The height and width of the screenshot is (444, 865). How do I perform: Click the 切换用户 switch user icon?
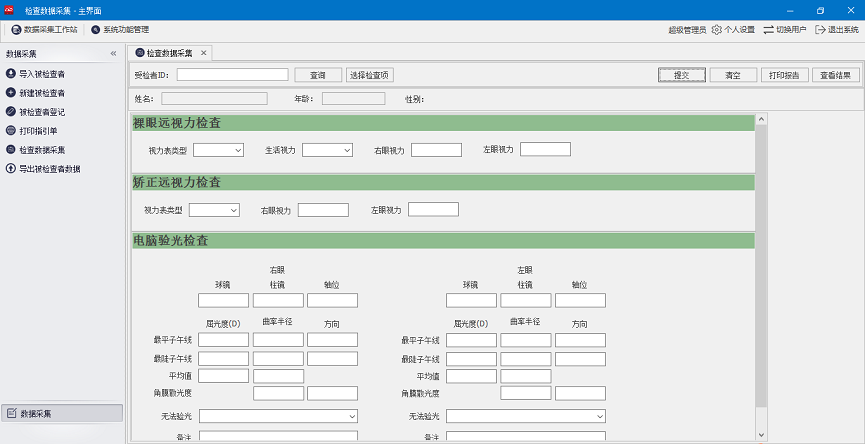[x=768, y=30]
